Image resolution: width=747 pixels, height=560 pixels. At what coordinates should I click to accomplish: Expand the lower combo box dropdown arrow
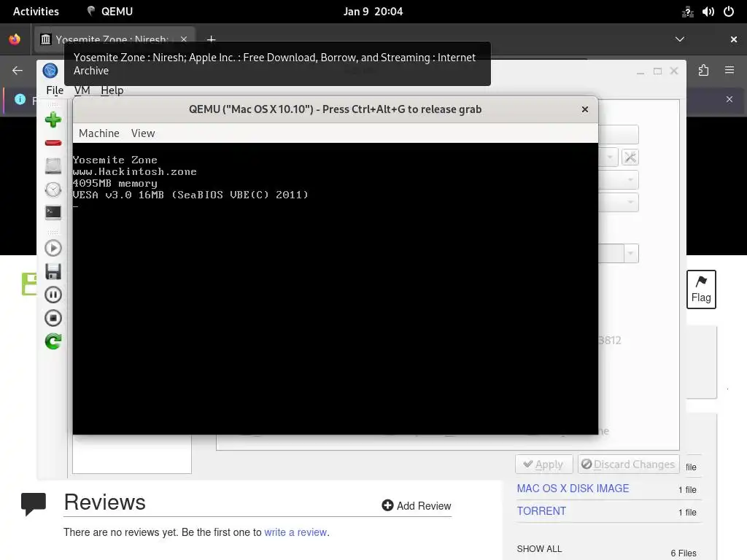[630, 253]
